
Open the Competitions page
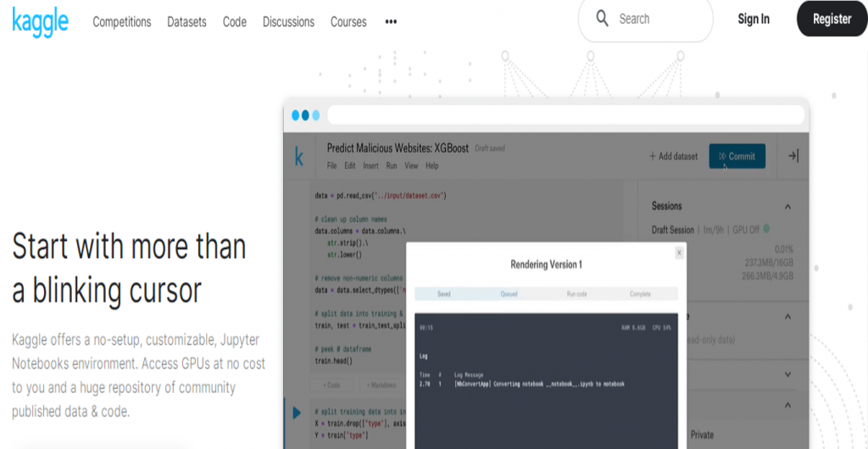pos(122,22)
